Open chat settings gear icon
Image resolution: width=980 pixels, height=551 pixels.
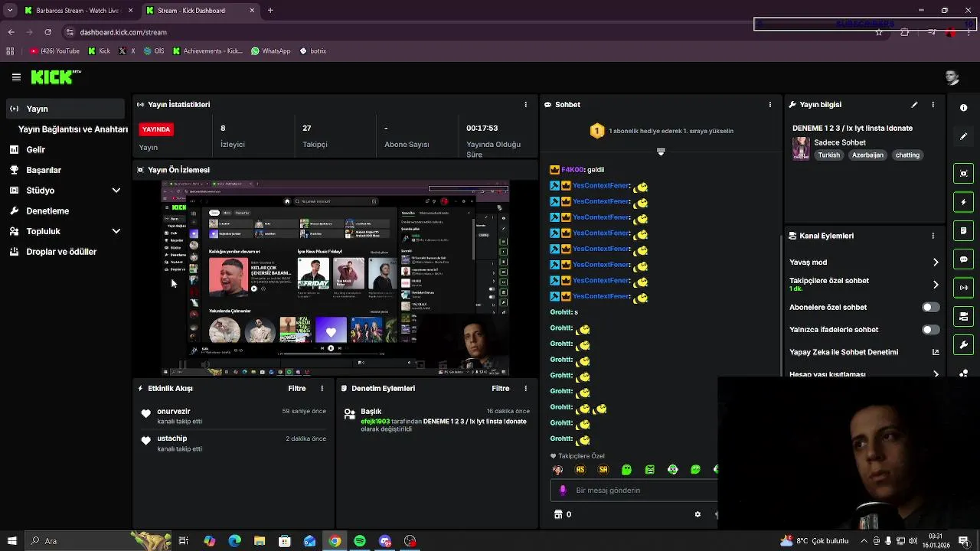[697, 514]
